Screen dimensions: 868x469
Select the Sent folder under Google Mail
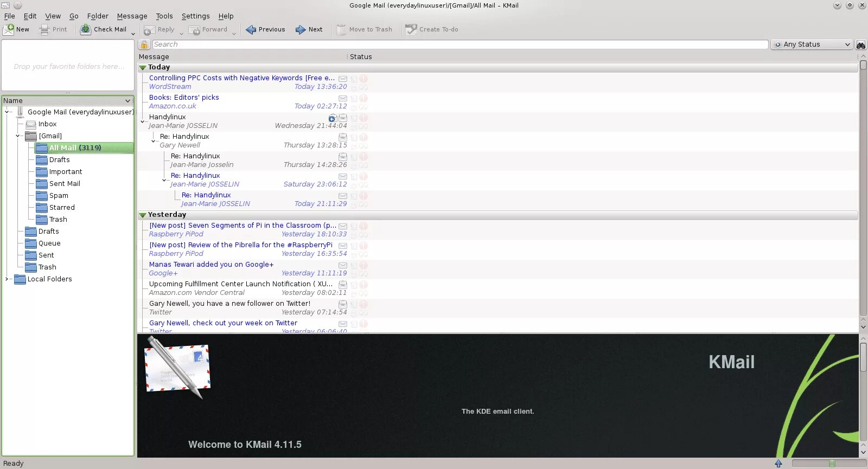coord(46,255)
